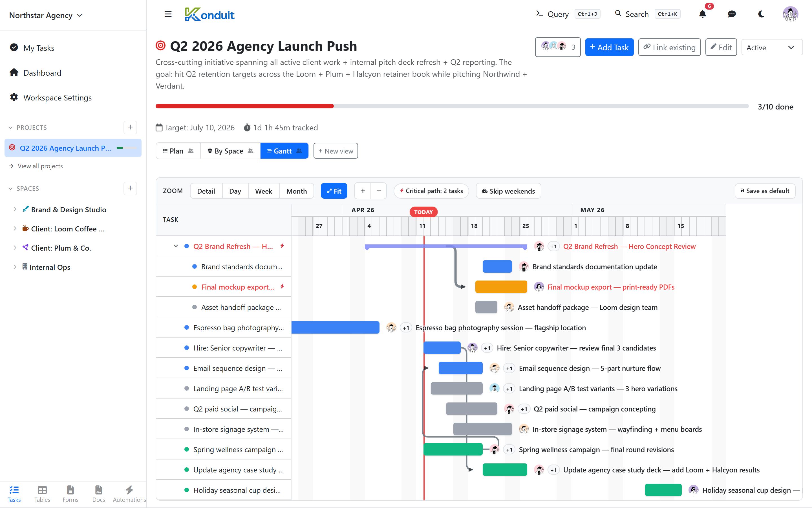This screenshot has width=812, height=508.
Task: Click Link existing button
Action: pos(669,47)
